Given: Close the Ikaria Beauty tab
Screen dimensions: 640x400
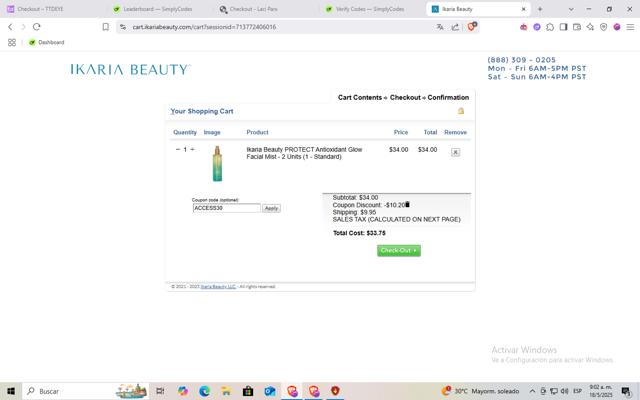Looking at the screenshot, I should coord(524,9).
